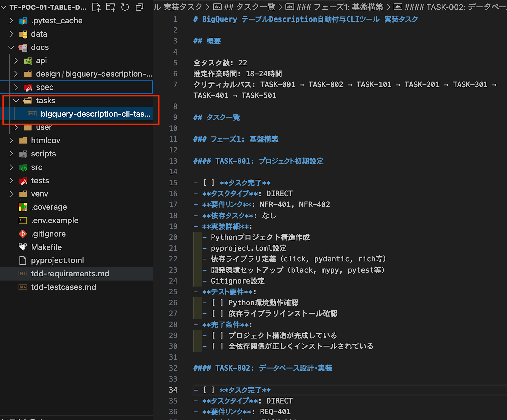Click the .env.example terminal icon
Screen dimensions: 507x420
[23, 220]
